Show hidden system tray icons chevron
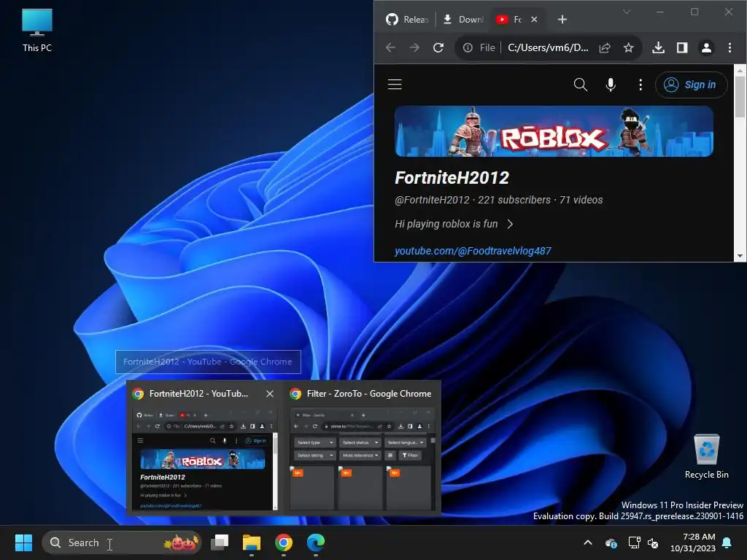The height and width of the screenshot is (560, 747). point(588,542)
